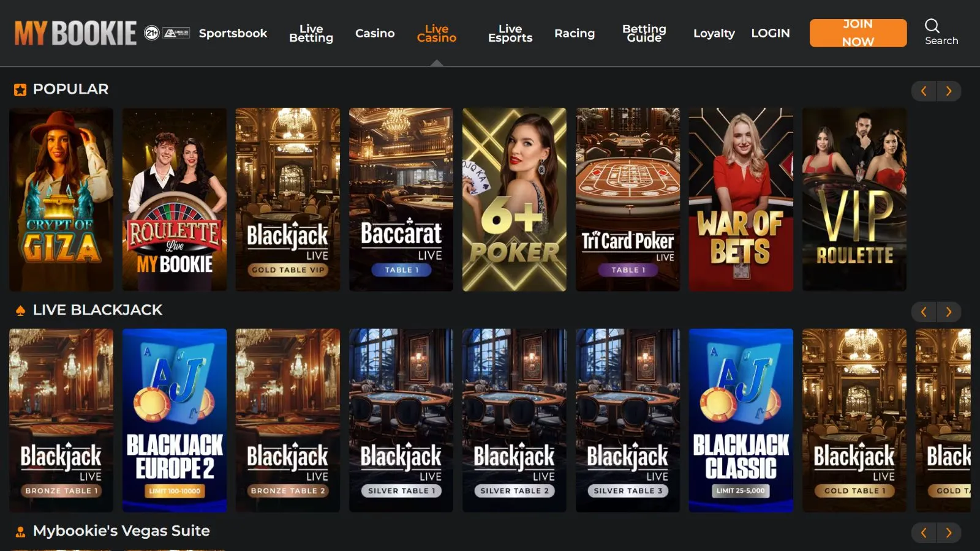Click the JOIN NOW button
This screenshot has height=551, width=980.
pos(858,33)
